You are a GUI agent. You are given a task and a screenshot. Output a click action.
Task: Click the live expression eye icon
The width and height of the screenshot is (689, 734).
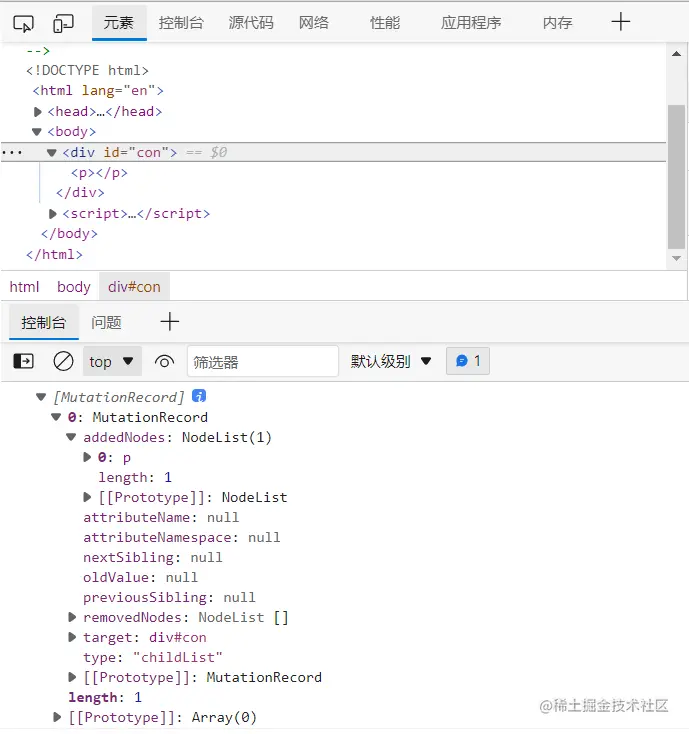[x=164, y=361]
